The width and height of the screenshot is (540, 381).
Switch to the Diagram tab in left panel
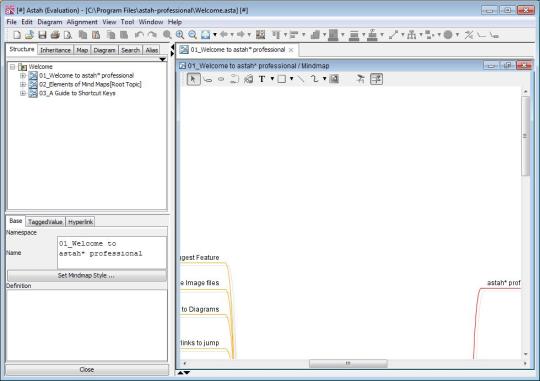pos(104,50)
